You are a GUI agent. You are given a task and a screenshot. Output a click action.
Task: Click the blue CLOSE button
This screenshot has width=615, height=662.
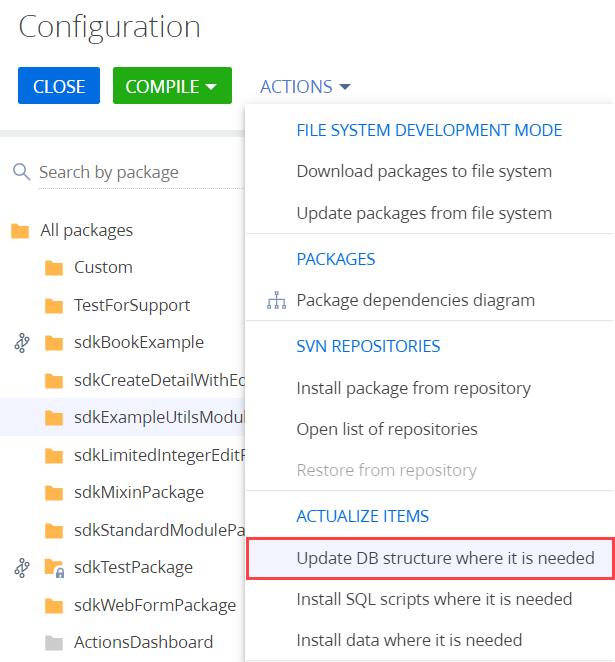[x=59, y=85]
